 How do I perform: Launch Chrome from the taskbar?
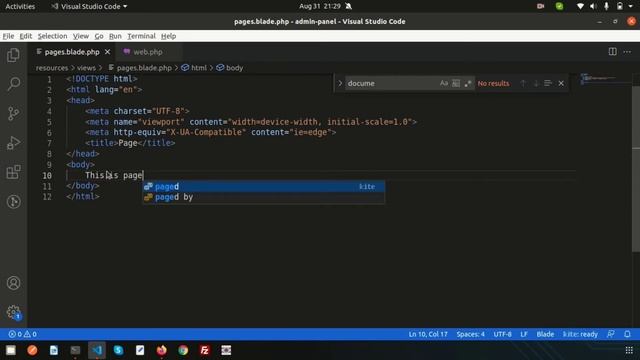click(183, 350)
